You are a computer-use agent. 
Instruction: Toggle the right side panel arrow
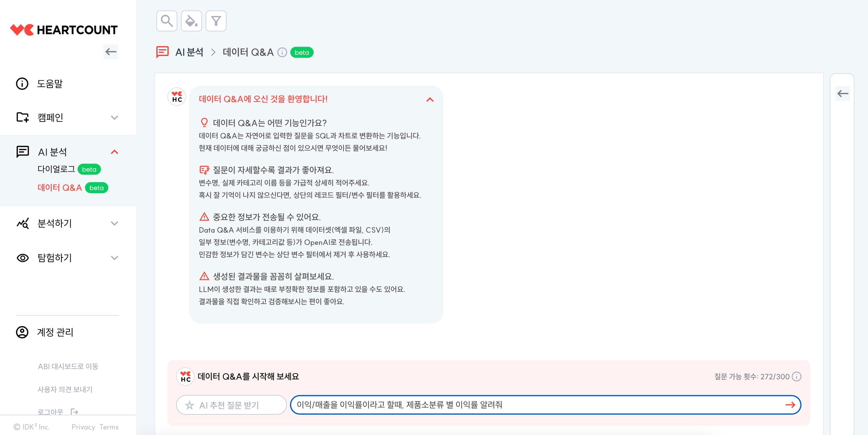pyautogui.click(x=843, y=94)
